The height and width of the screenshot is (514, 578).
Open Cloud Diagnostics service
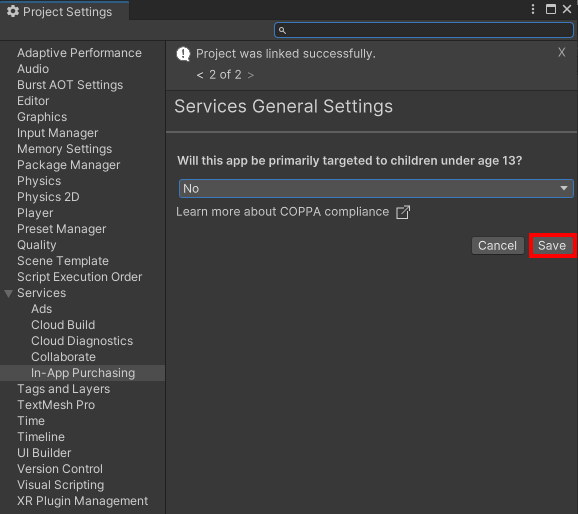coord(82,341)
